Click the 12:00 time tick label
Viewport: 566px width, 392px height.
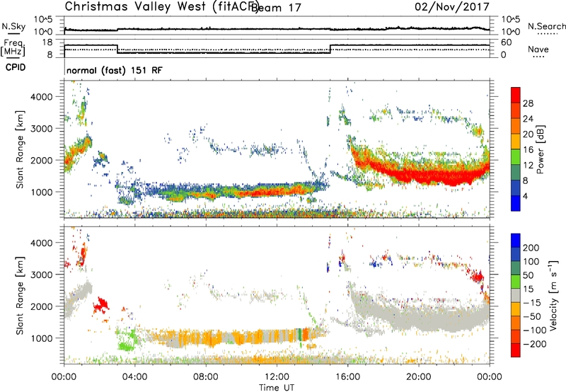277,377
